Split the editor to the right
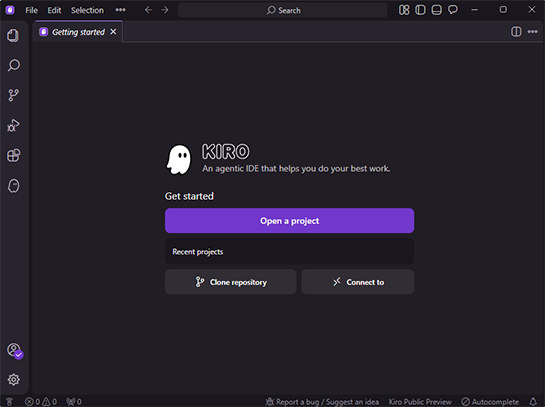 516,32
